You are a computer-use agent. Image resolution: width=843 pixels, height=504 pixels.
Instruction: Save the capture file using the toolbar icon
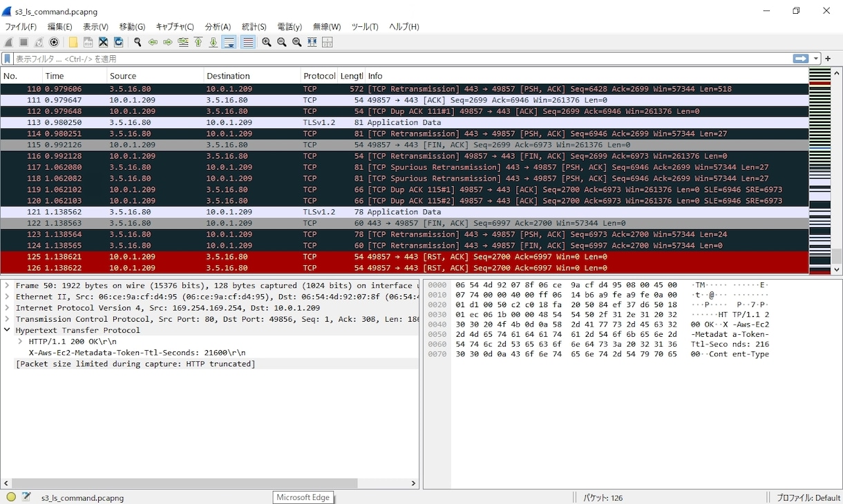coord(88,42)
